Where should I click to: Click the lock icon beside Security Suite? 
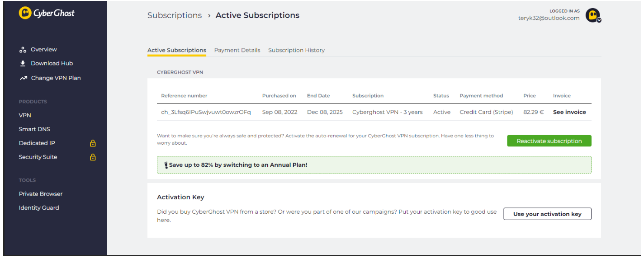click(93, 157)
